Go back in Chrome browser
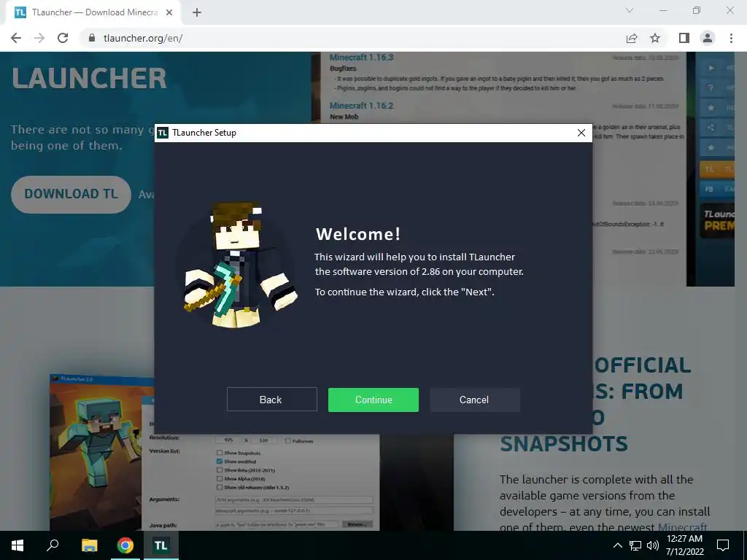This screenshot has height=560, width=747. pyautogui.click(x=16, y=38)
